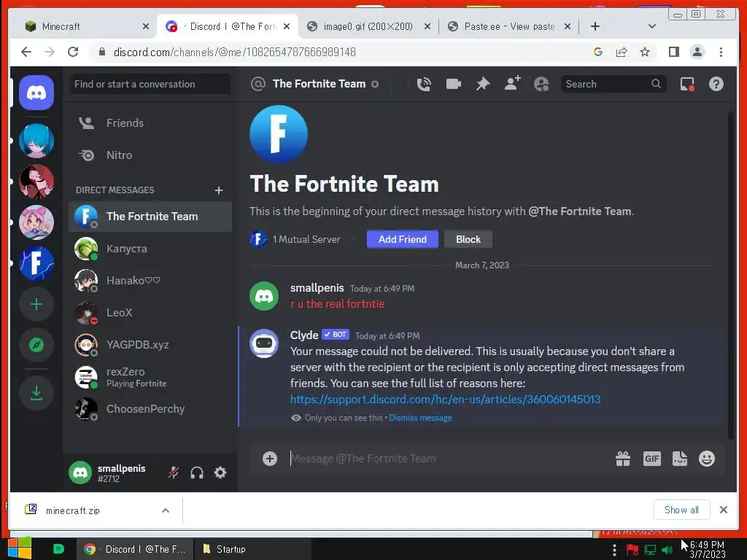Open the rexZero conversation
This screenshot has height=560, width=747.
tap(150, 377)
